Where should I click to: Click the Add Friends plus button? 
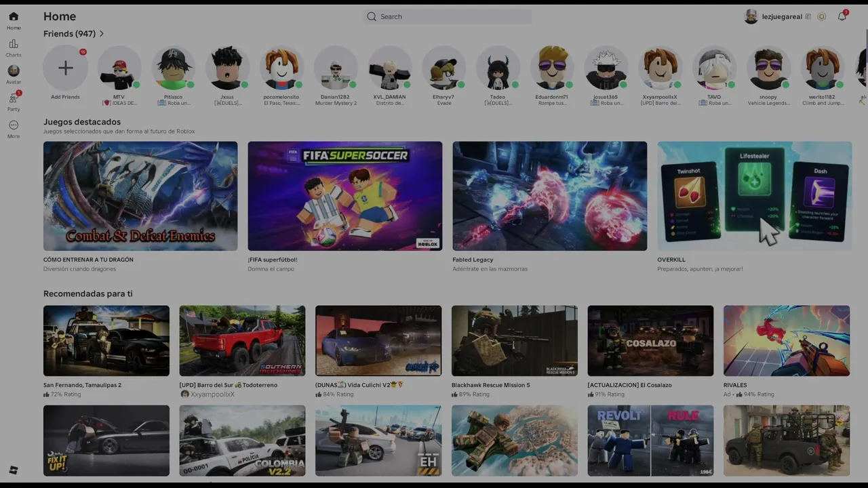pyautogui.click(x=65, y=68)
